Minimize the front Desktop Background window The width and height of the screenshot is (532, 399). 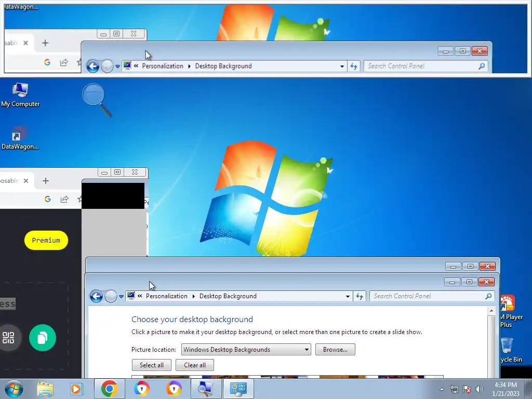[x=452, y=282]
